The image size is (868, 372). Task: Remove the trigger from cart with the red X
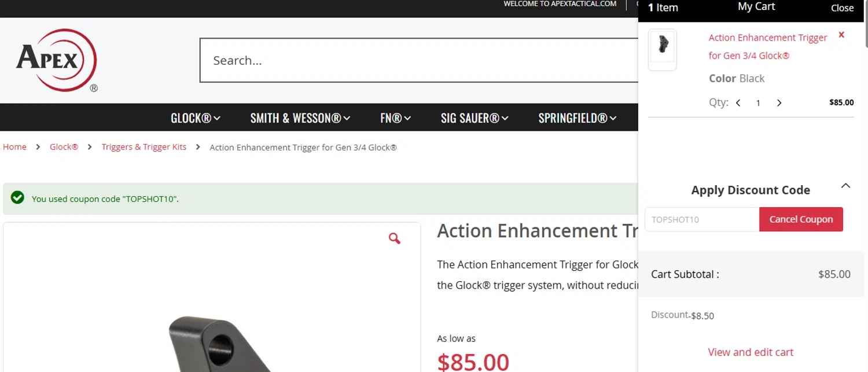[841, 35]
